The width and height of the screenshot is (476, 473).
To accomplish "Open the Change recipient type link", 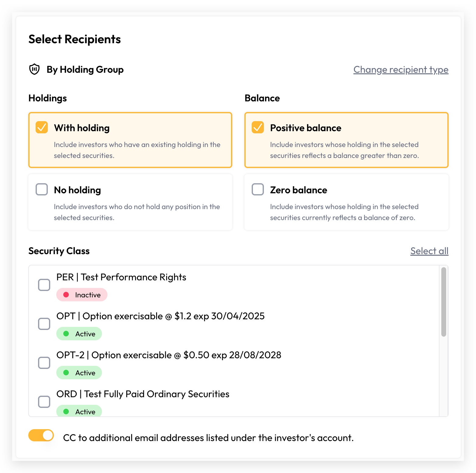I will tap(401, 70).
